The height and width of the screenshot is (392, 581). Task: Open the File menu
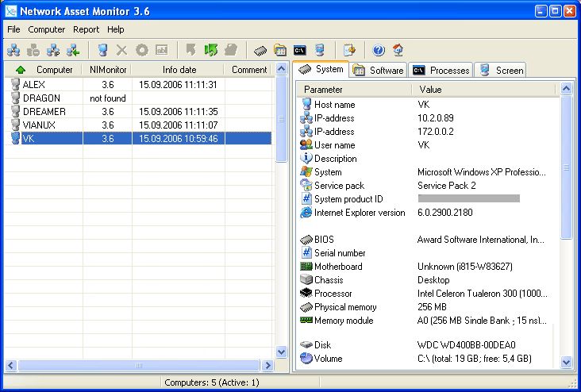point(13,29)
